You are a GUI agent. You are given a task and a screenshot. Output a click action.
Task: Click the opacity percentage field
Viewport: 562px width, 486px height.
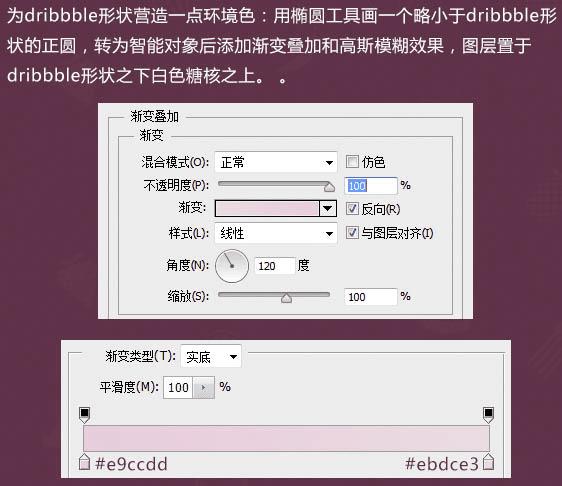(371, 186)
